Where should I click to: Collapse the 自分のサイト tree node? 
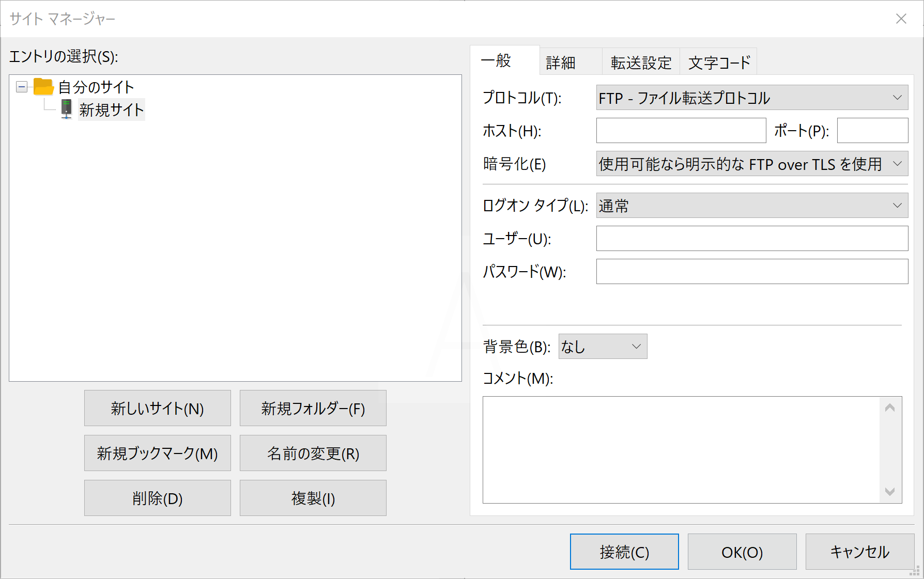pos(21,87)
